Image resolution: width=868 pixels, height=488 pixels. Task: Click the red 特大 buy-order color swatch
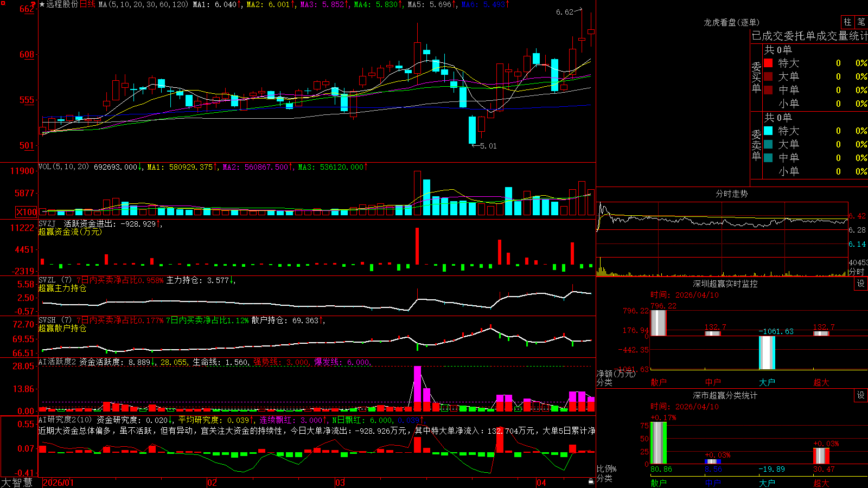tap(768, 63)
